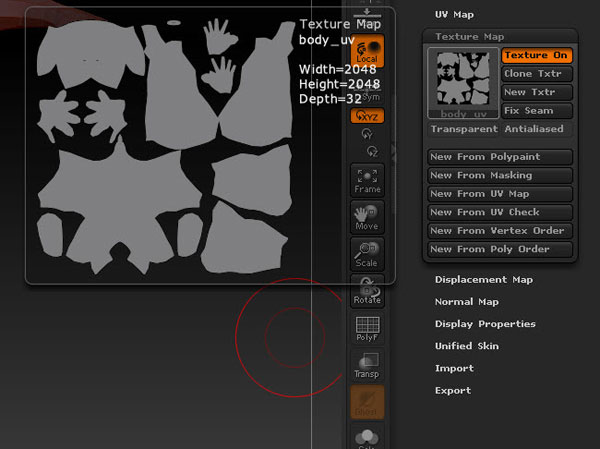Viewport: 600px width, 449px height.
Task: Select Y-axis rotation icon
Action: pos(367,134)
